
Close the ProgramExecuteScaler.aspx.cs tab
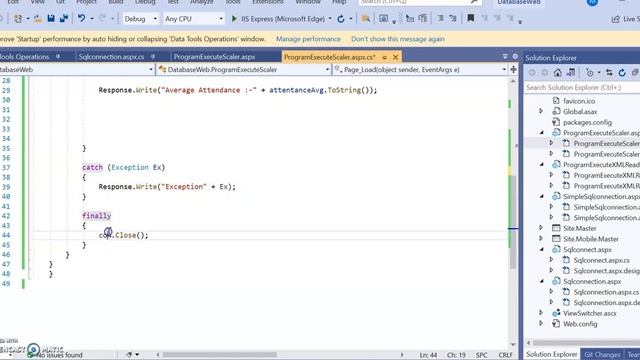[x=395, y=57]
